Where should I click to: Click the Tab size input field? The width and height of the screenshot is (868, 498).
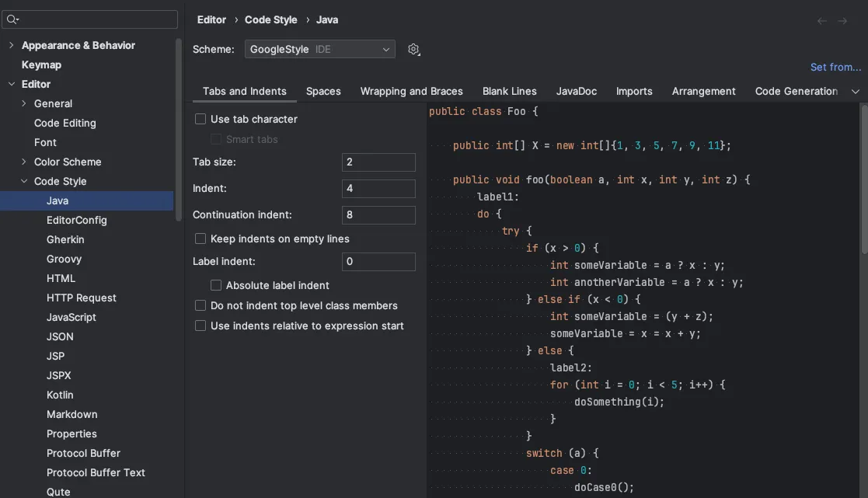point(378,162)
